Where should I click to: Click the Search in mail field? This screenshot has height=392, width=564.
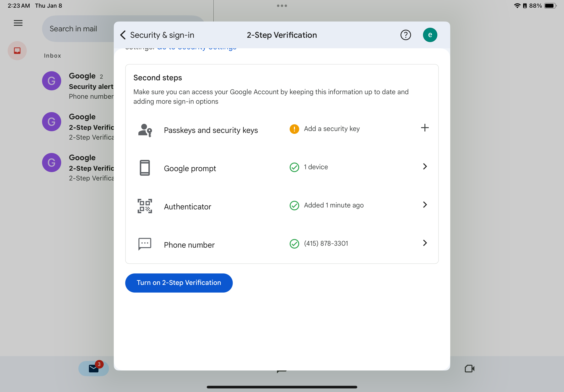coord(78,29)
